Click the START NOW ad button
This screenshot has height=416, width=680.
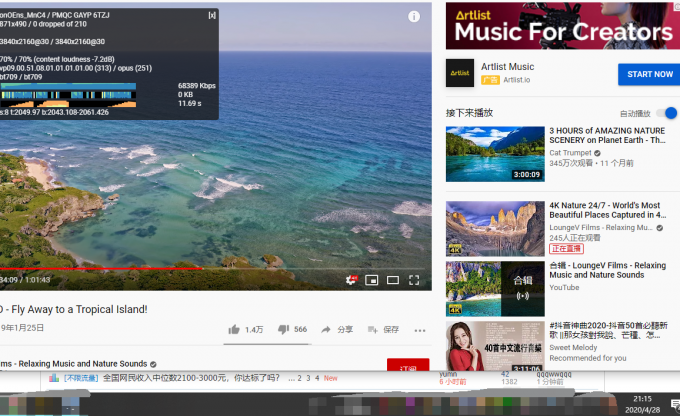click(x=649, y=74)
